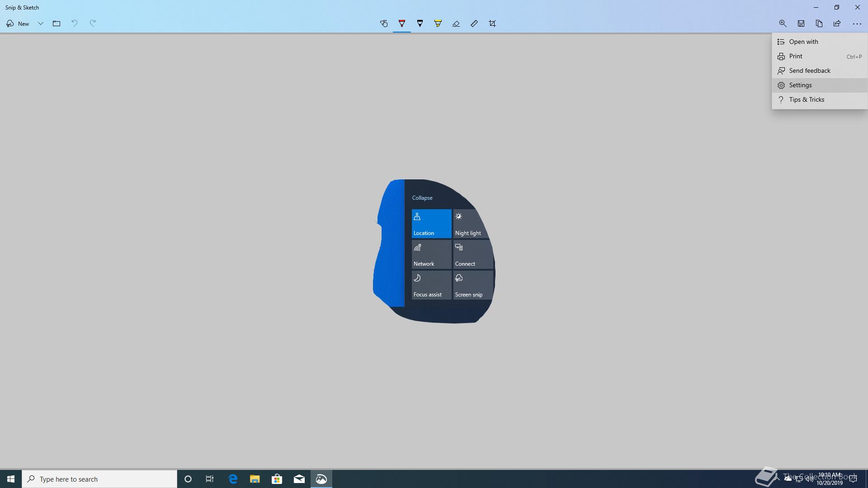The height and width of the screenshot is (488, 868).
Task: Click the Redo arrow icon
Action: (x=93, y=23)
